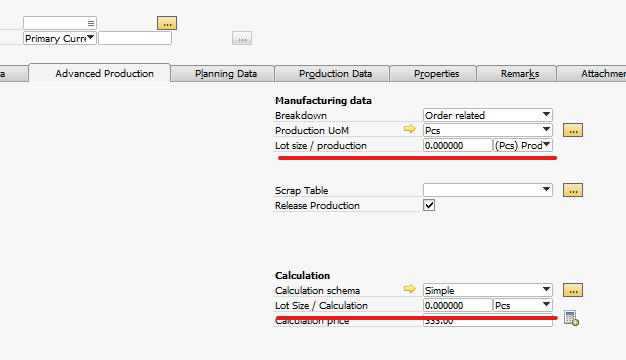Open the ellipsis button next to Production UoM
This screenshot has width=626, height=360.
click(x=573, y=131)
